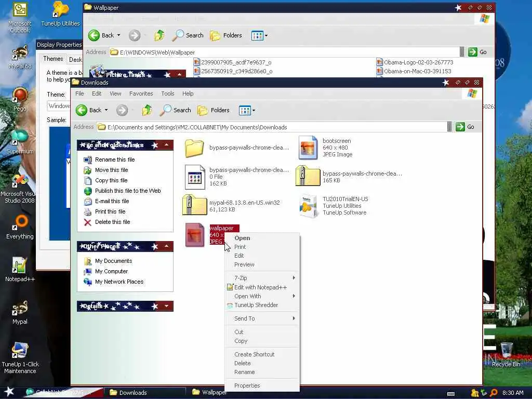Switch to the Themes tab in Display Properties
Viewport: 532px width, 399px height.
point(53,59)
